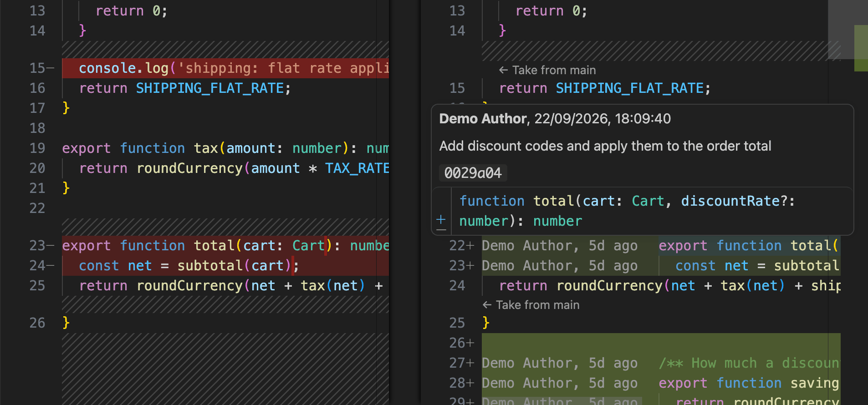Click the commit message 'Add discount codes and apply them…'

[605, 146]
